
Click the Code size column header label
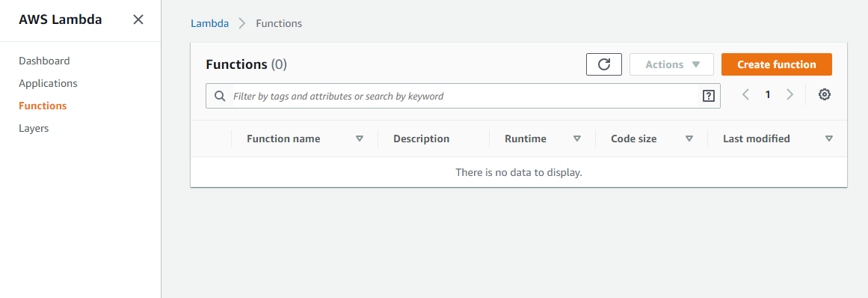(x=634, y=139)
